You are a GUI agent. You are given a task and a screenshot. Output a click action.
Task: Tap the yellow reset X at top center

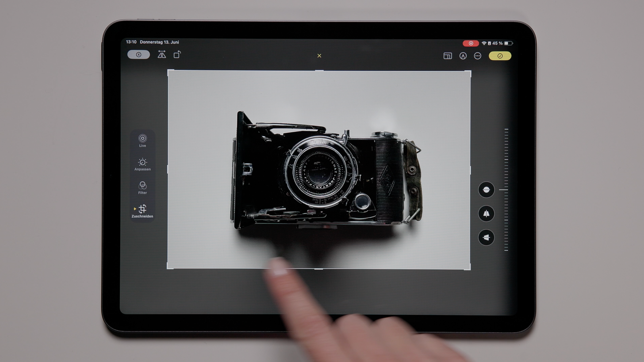point(319,55)
